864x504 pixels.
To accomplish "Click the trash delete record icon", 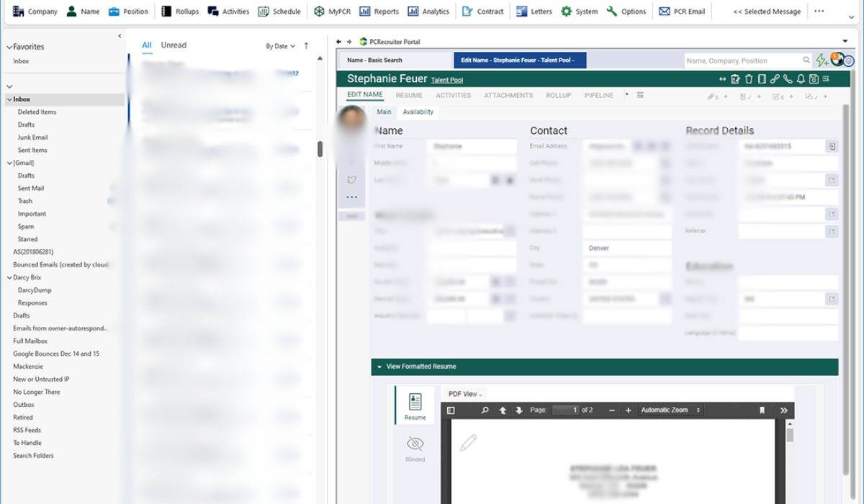I will coord(749,79).
